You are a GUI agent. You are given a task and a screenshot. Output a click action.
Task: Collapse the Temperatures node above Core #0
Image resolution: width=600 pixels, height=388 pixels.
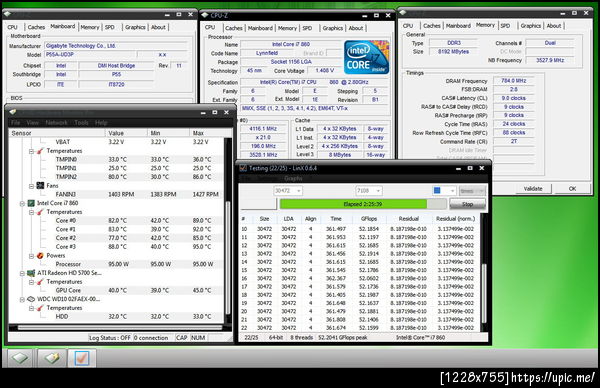[x=31, y=212]
